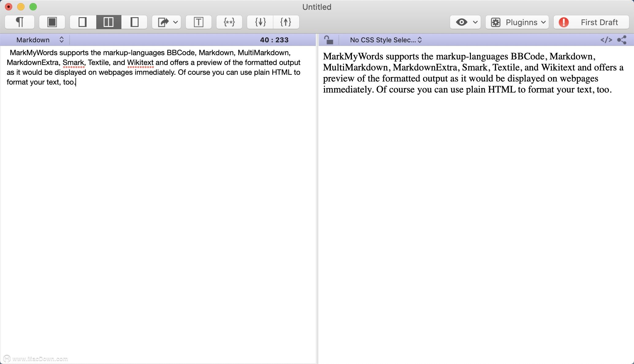Click the First Draft button
634x364 pixels.
pos(591,22)
